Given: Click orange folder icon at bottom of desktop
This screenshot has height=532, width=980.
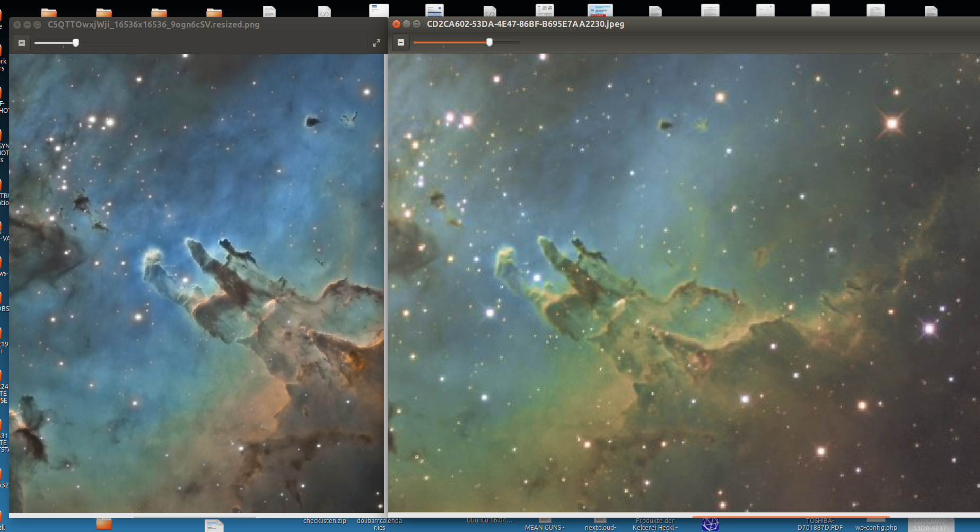Looking at the screenshot, I should [x=104, y=525].
